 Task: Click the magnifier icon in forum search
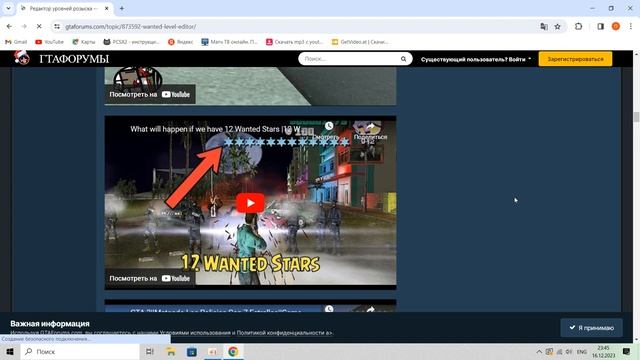tap(403, 59)
